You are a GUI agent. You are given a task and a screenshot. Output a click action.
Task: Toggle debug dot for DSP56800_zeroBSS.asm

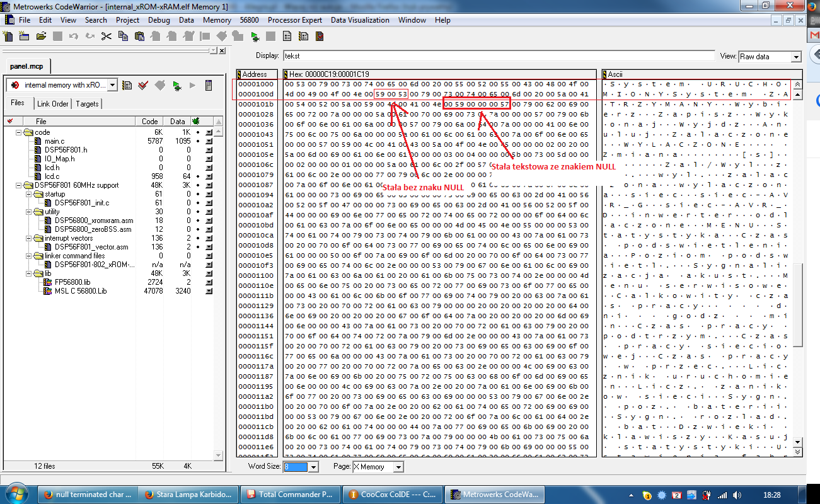coord(197,229)
